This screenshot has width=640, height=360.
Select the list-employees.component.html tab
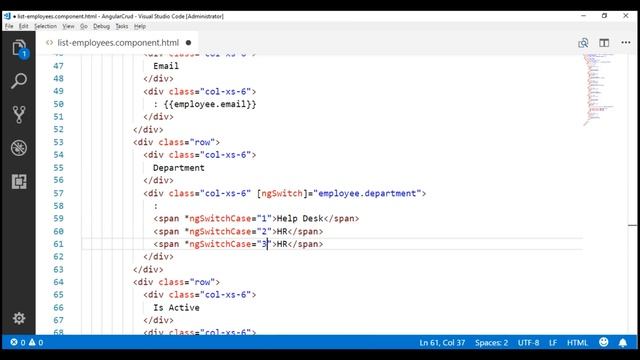[x=118, y=42]
